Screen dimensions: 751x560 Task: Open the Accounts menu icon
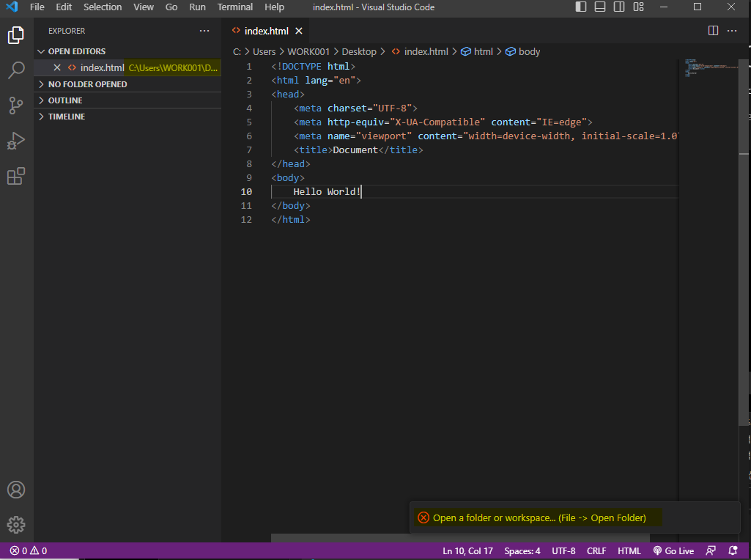[x=16, y=490]
